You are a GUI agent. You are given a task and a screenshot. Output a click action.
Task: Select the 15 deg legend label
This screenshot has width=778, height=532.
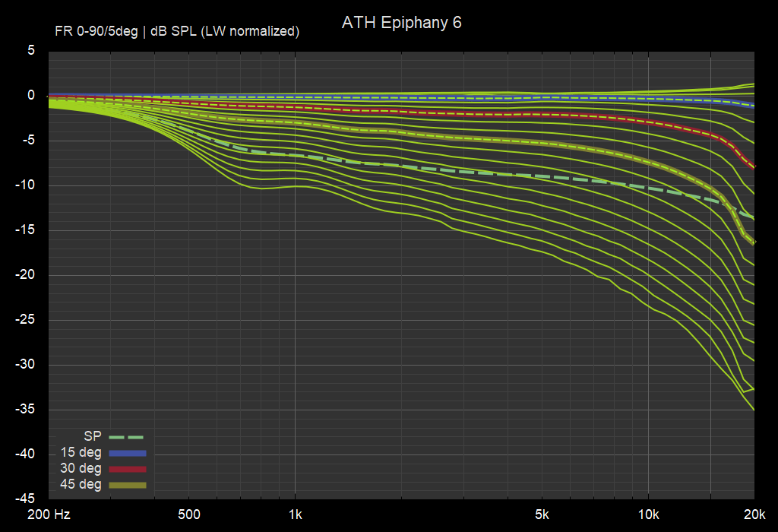(x=81, y=453)
